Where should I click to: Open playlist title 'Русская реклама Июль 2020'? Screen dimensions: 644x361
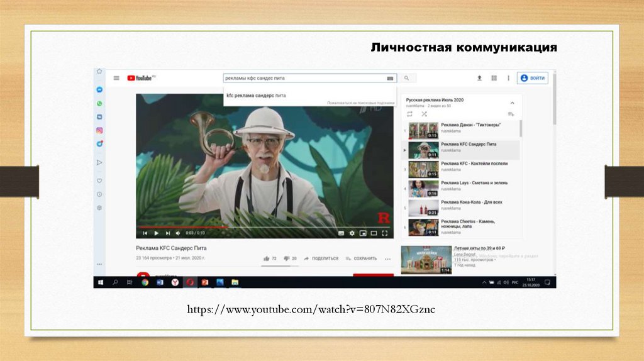pos(435,100)
